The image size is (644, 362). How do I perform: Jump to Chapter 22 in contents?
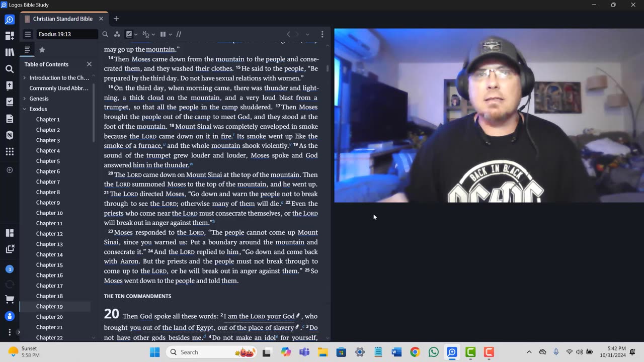[49, 337]
